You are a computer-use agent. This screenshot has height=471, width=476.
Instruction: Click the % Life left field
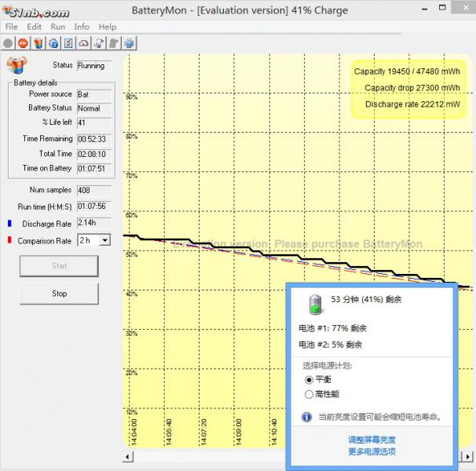click(x=94, y=122)
